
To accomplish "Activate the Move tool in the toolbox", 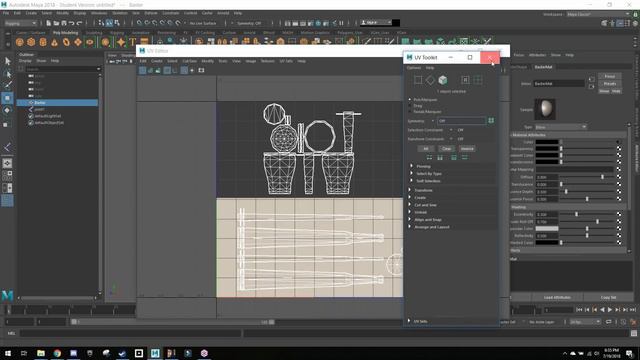I will (7, 98).
